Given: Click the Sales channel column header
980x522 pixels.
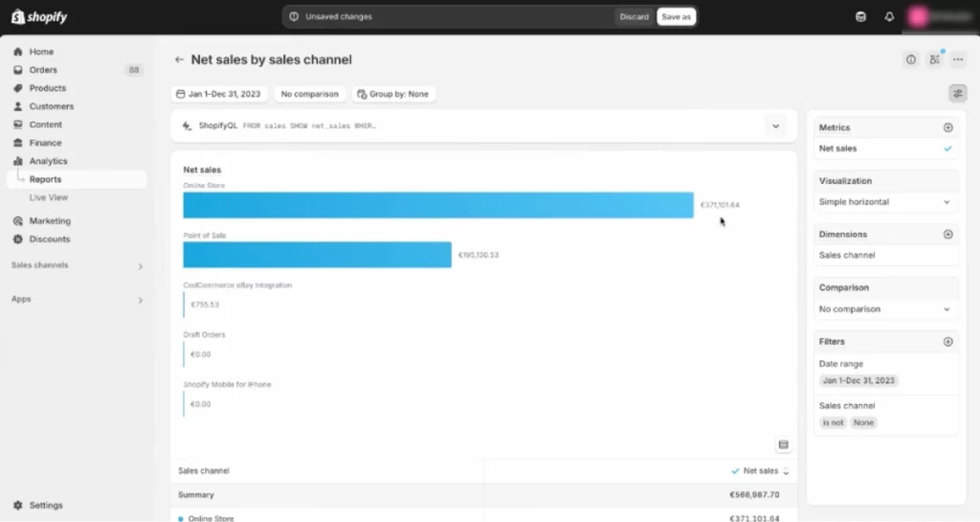Looking at the screenshot, I should (204, 470).
